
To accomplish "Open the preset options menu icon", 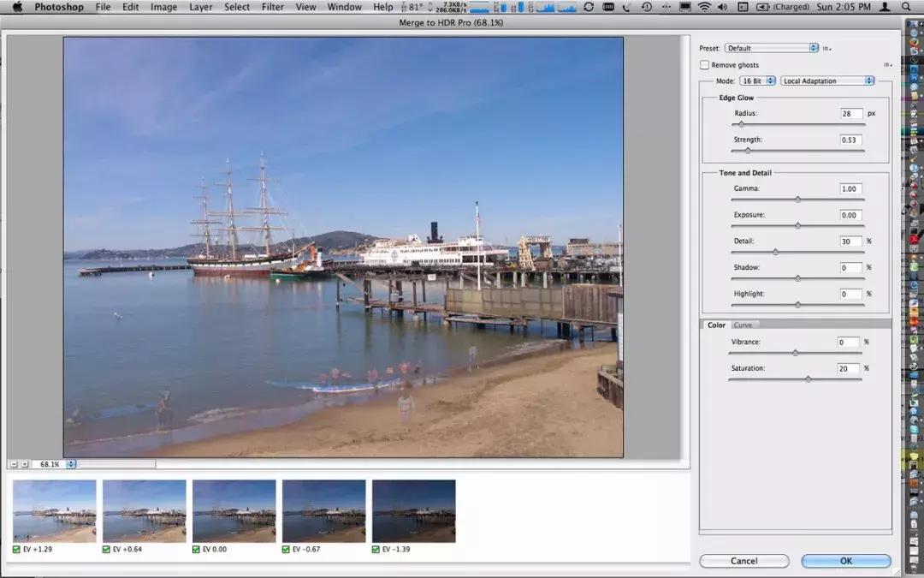I will (826, 49).
